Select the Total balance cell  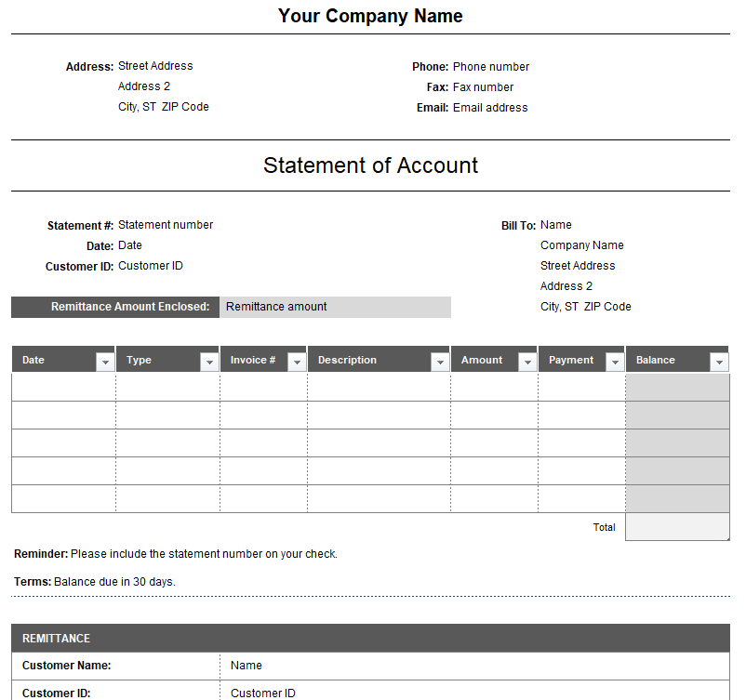pos(677,527)
